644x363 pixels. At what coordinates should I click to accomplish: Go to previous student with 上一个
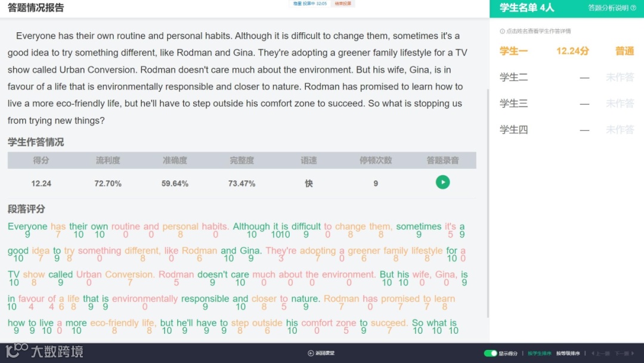coord(600,353)
